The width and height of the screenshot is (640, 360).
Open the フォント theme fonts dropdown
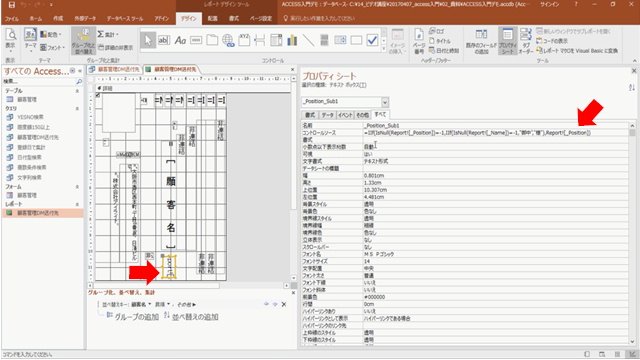53,47
